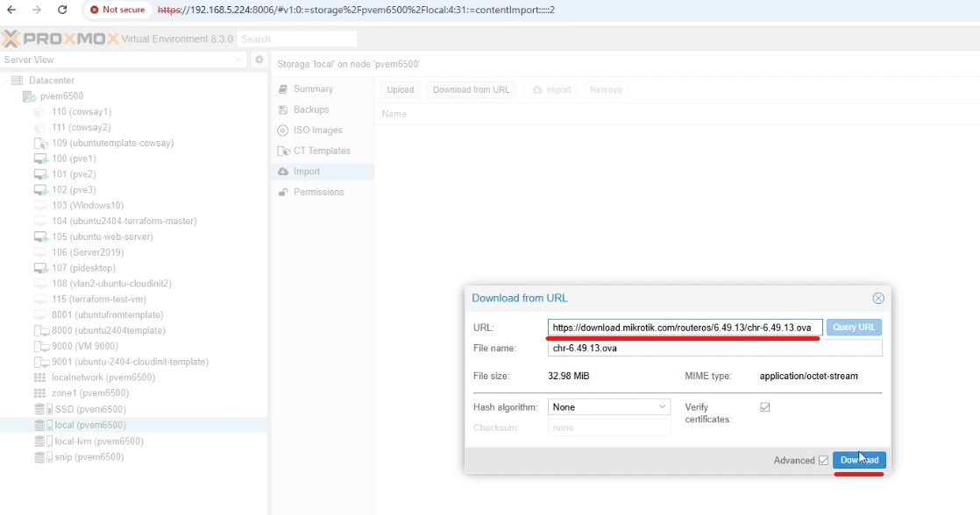Click the blue Download button
980x515 pixels.
(x=859, y=460)
